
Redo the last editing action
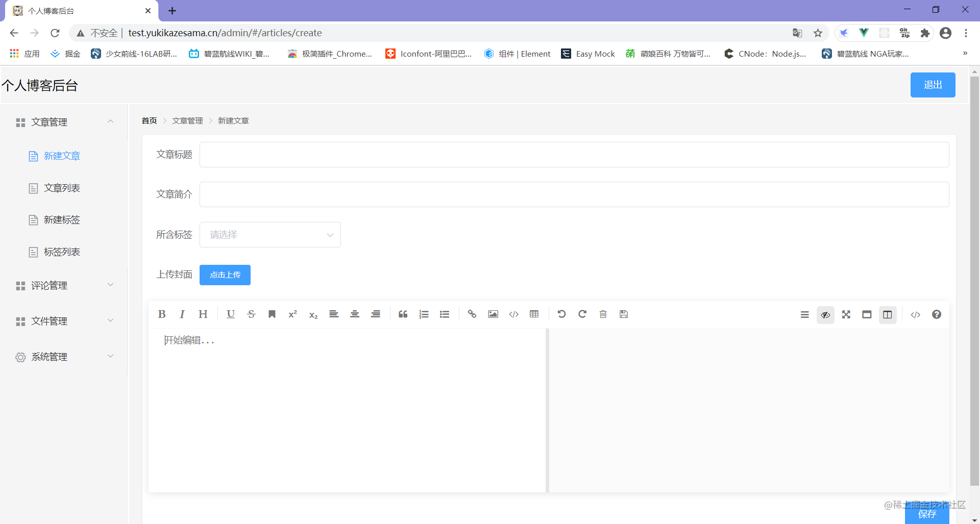582,314
